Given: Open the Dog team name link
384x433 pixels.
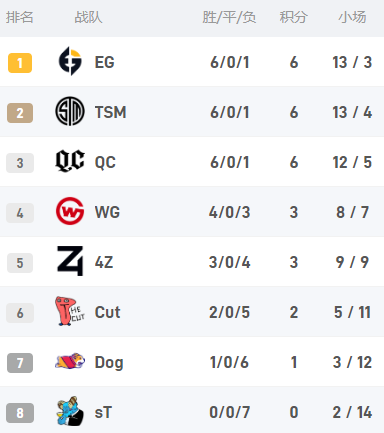Looking at the screenshot, I should (109, 363).
